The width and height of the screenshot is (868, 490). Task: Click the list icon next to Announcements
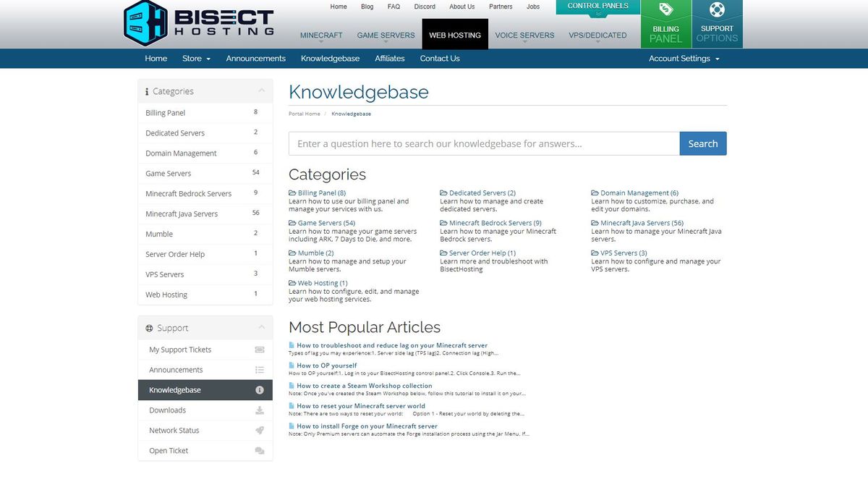pyautogui.click(x=259, y=369)
